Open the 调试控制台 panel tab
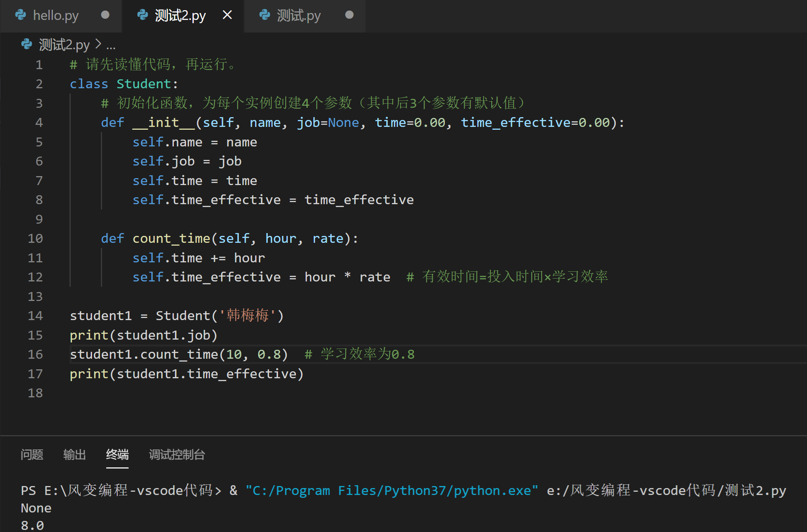This screenshot has width=807, height=532. [x=177, y=454]
